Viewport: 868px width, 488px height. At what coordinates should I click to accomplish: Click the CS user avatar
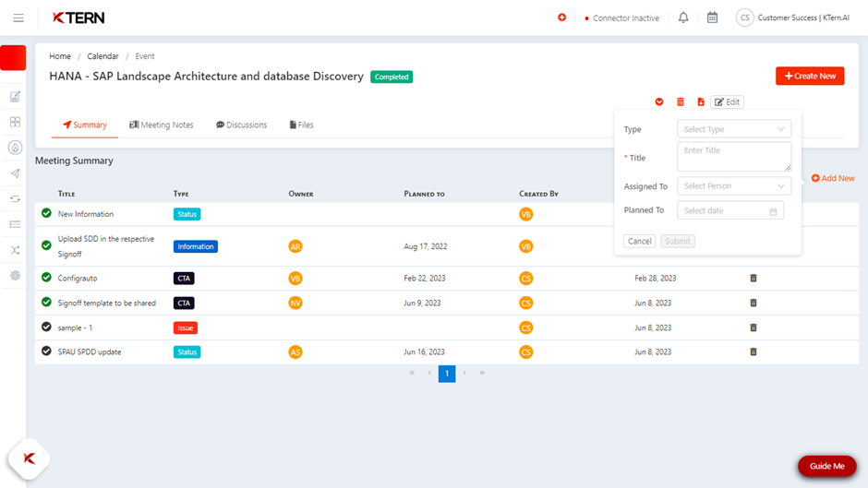(x=744, y=18)
